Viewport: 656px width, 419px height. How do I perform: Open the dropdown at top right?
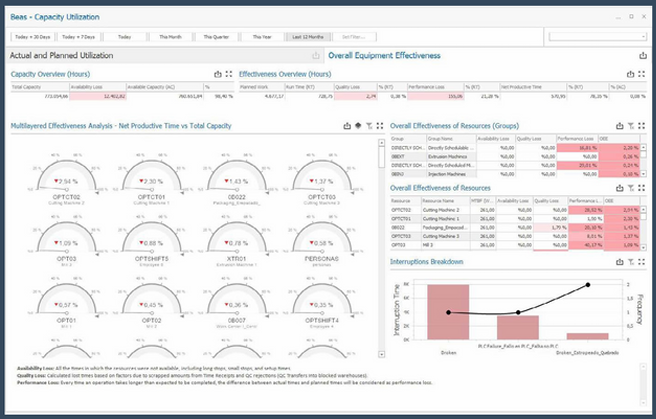598,37
